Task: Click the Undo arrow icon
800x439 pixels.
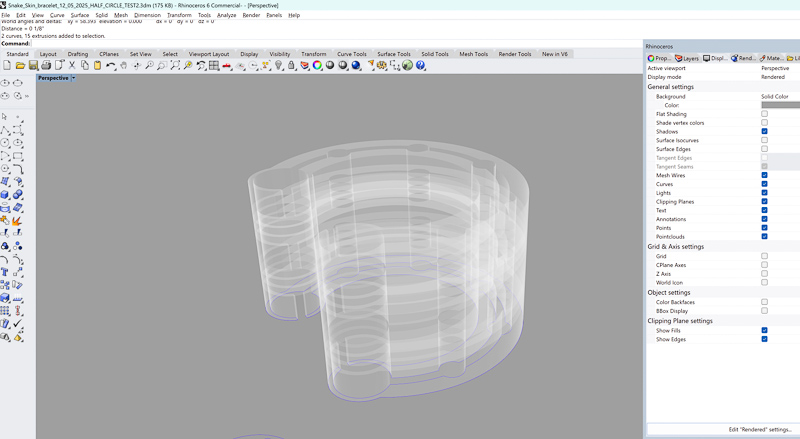Action: tap(110, 66)
